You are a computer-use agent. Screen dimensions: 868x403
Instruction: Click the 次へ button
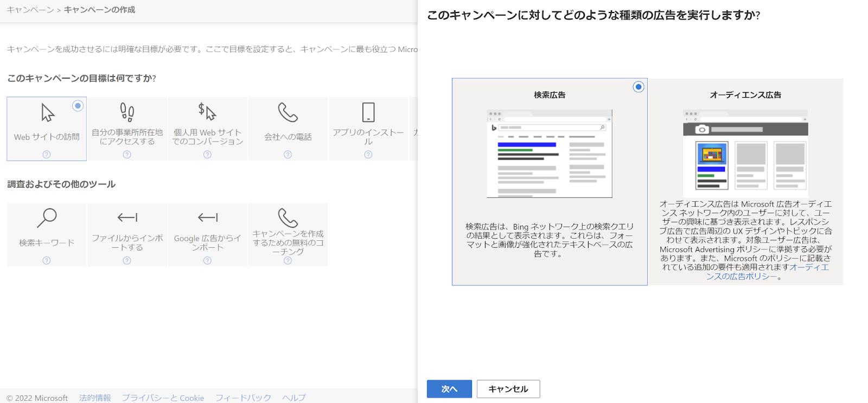449,389
